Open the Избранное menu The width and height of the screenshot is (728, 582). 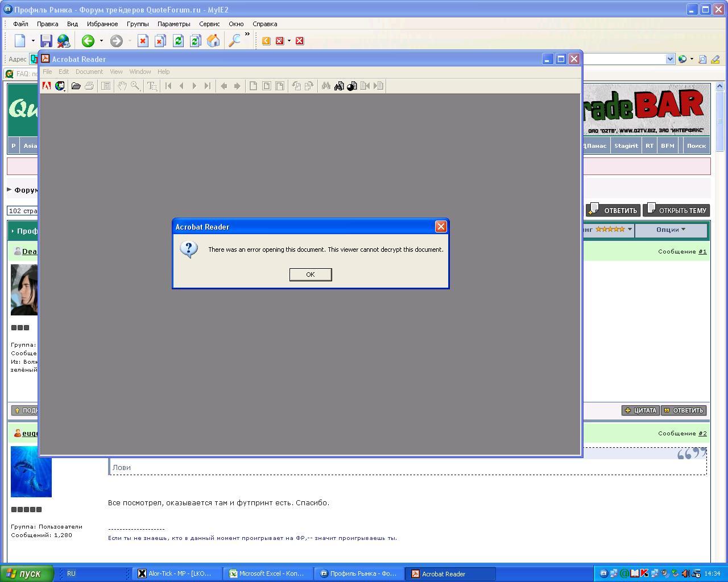click(x=102, y=24)
